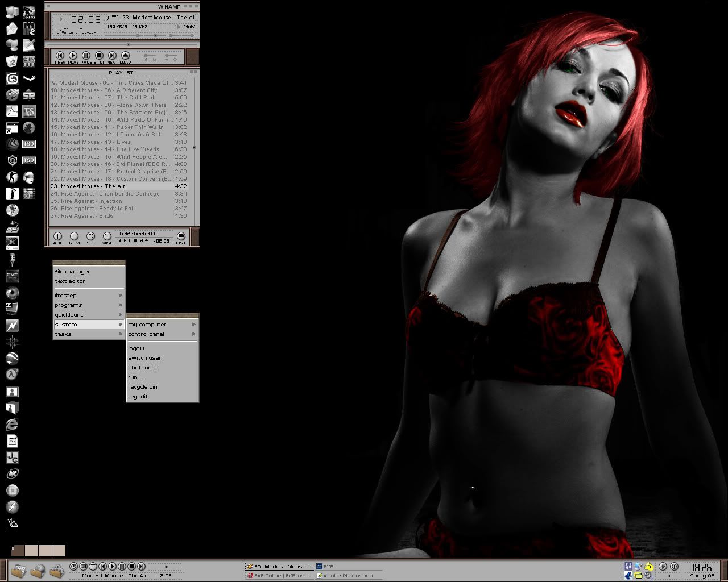Select the first virtual desktop pager box

tap(18, 550)
